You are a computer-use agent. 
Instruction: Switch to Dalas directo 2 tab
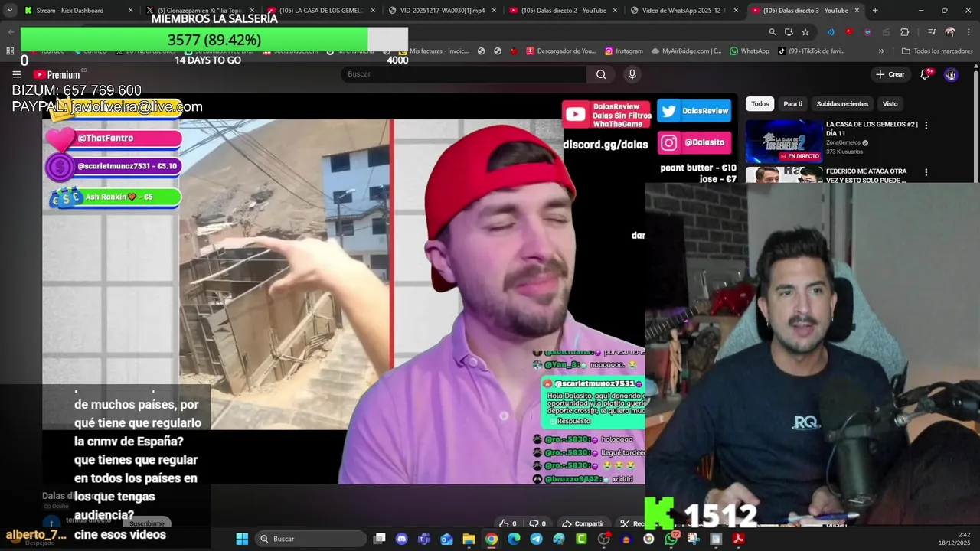(x=563, y=11)
